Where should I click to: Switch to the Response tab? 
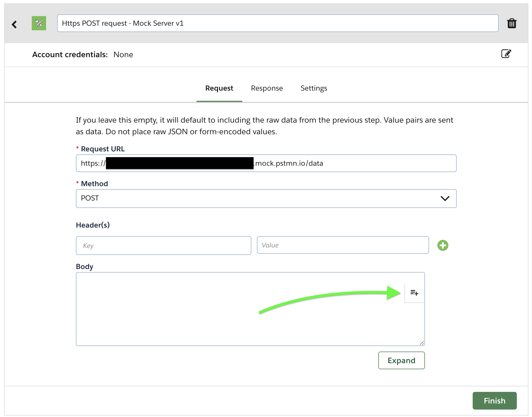pos(267,88)
